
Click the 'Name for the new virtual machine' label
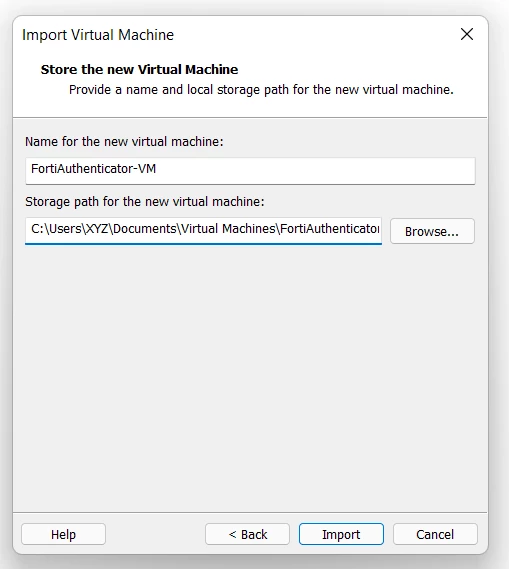pos(124,142)
